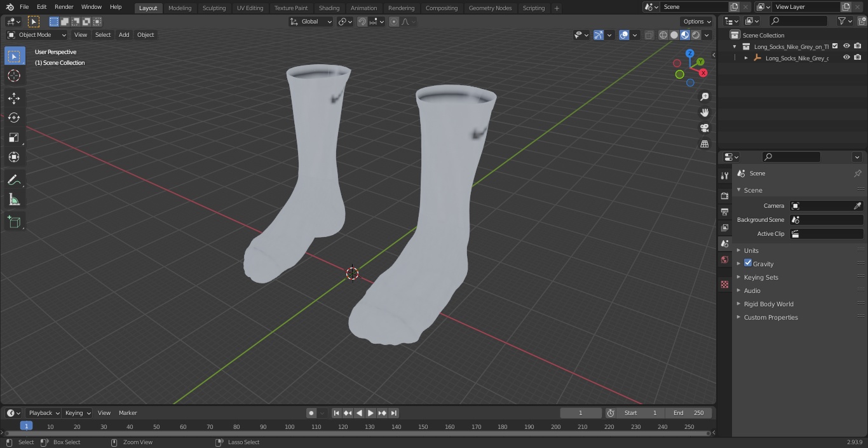Open the pivot point dropdown
The height and width of the screenshot is (448, 868).
(x=345, y=22)
